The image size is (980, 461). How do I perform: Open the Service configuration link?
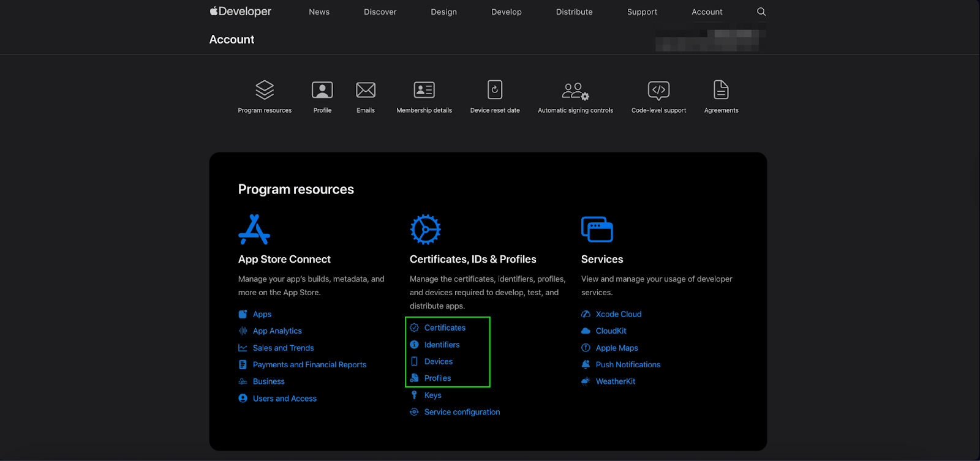point(462,412)
